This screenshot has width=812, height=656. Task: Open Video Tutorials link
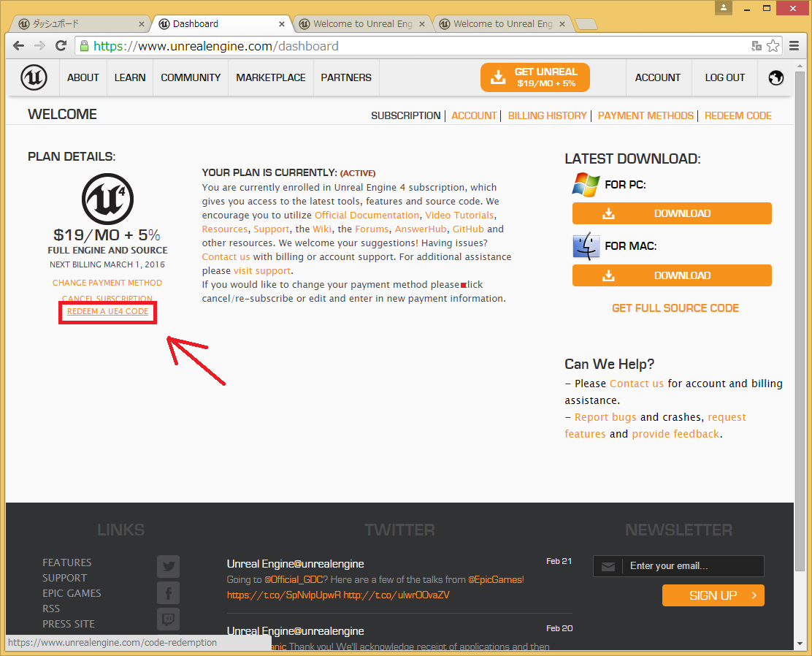(x=459, y=215)
